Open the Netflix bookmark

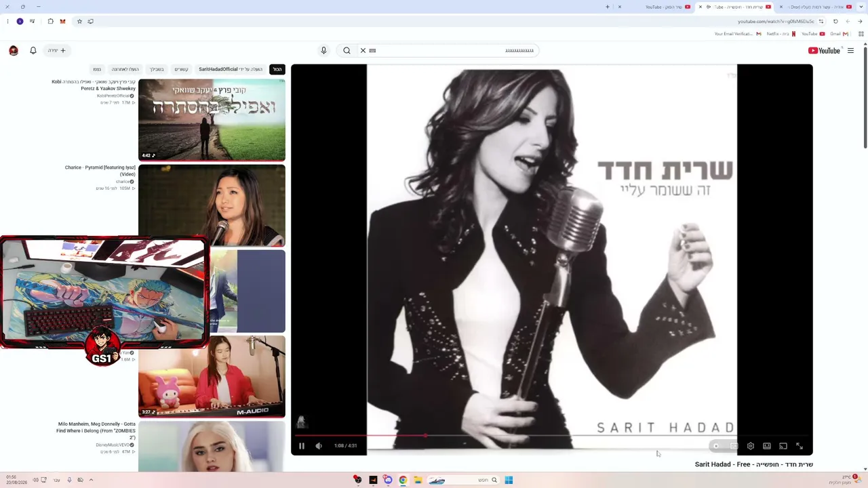tap(781, 34)
